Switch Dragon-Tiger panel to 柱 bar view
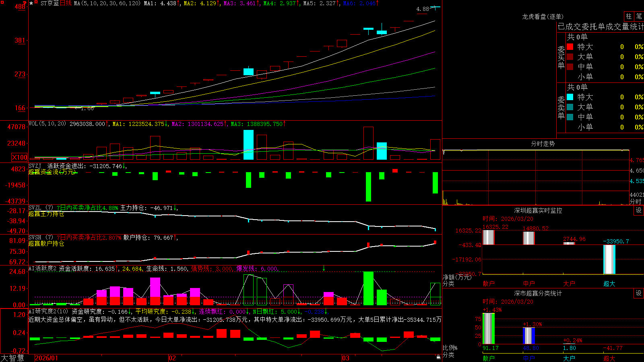This screenshot has height=362, width=644. pos(629,16)
